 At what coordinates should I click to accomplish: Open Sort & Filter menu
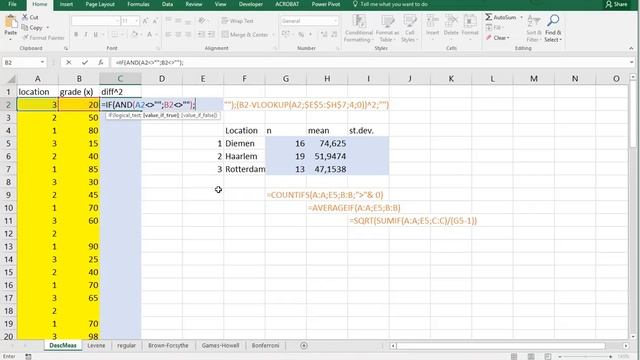[533, 29]
